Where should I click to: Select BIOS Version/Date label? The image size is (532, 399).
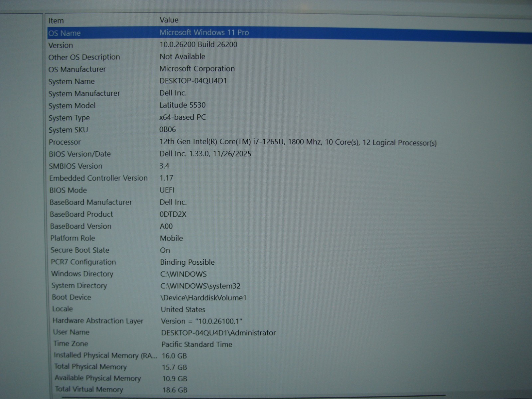coord(80,154)
